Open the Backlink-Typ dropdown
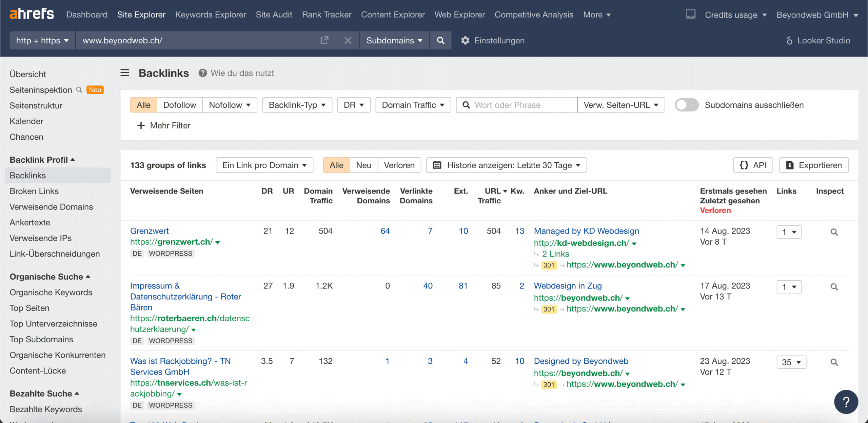This screenshot has height=423, width=868. 297,105
